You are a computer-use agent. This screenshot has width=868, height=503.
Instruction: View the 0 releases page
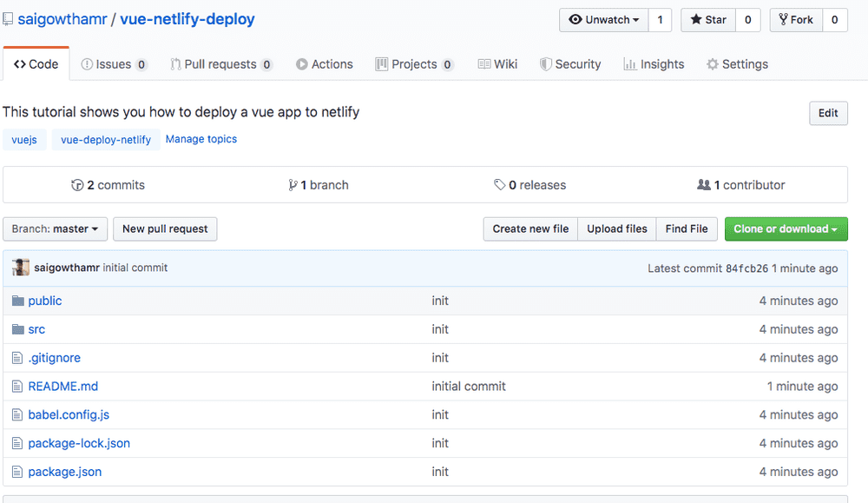529,185
